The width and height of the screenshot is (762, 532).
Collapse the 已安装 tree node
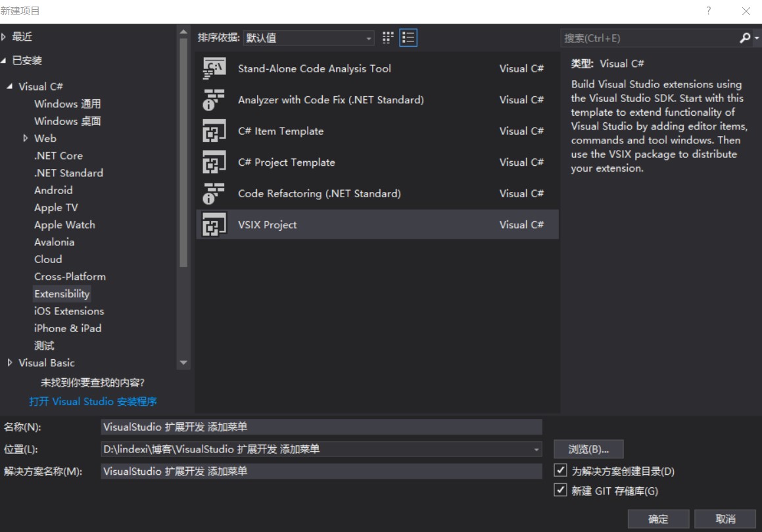[4, 60]
